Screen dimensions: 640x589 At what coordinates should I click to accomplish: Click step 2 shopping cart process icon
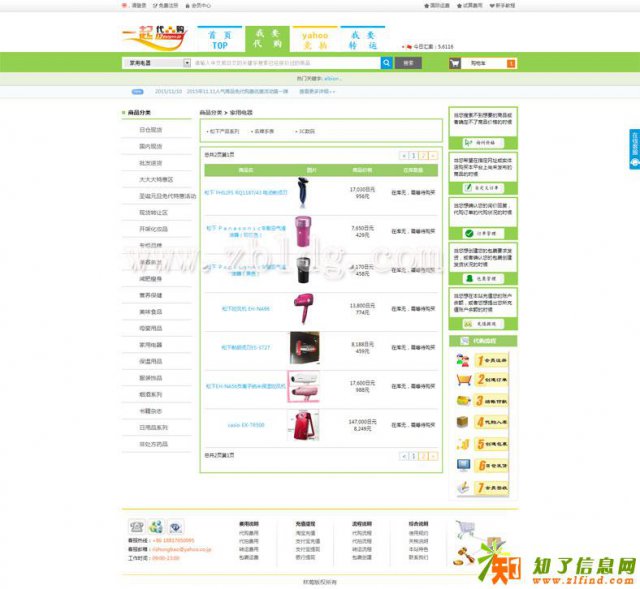click(x=463, y=381)
